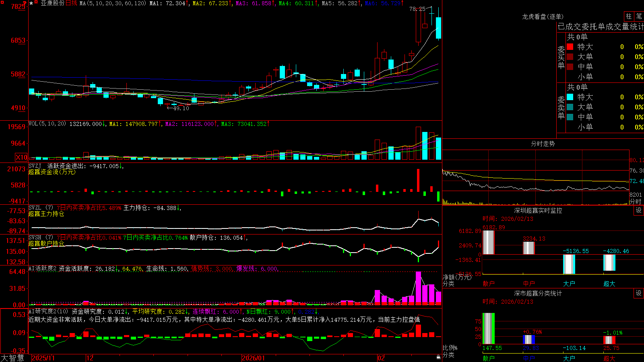The height and width of the screenshot is (362, 644).
Task: Click the dark red 中单 buy-order swatch
Action: pyautogui.click(x=570, y=67)
